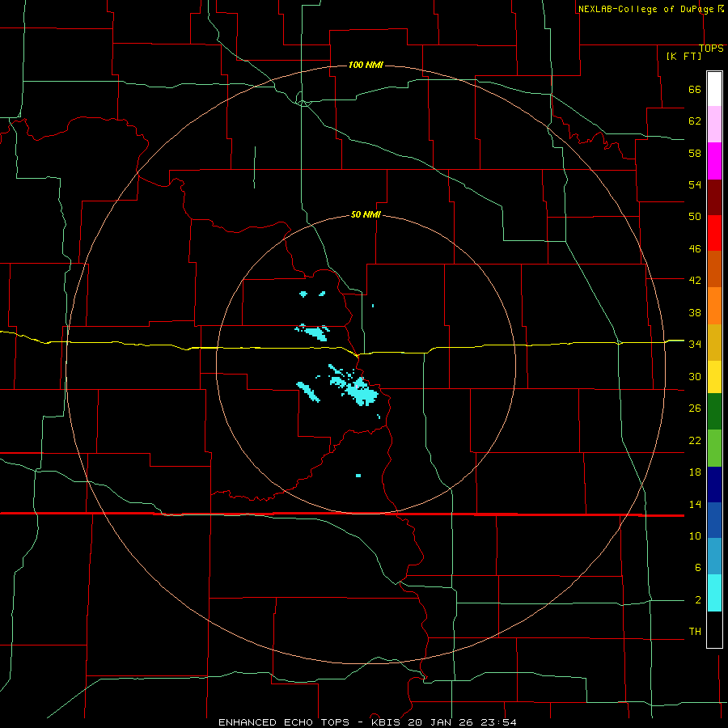Click the dark red 54 K FT legend swatch
728x728 pixels.
tap(714, 197)
